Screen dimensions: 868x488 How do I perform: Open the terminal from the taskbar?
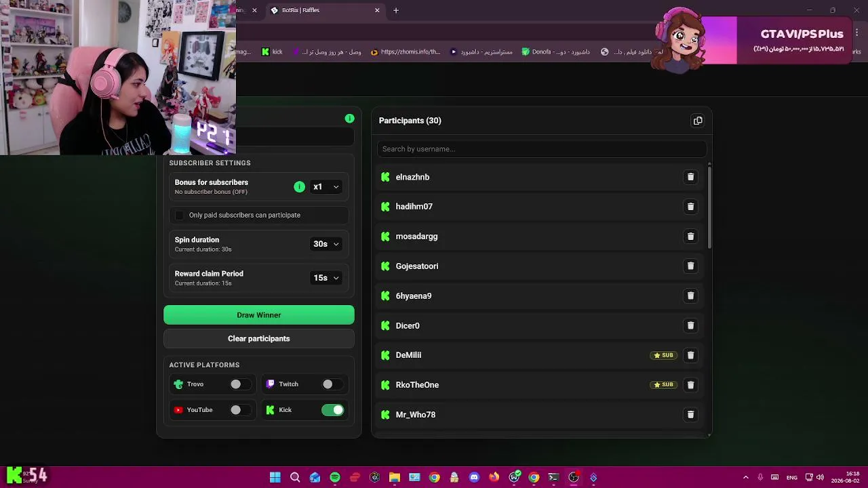(553, 477)
